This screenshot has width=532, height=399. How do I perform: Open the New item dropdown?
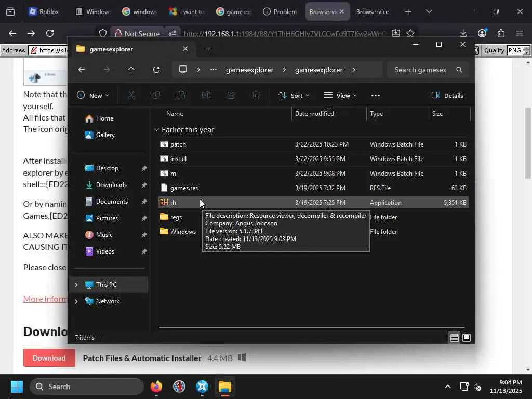tap(93, 96)
